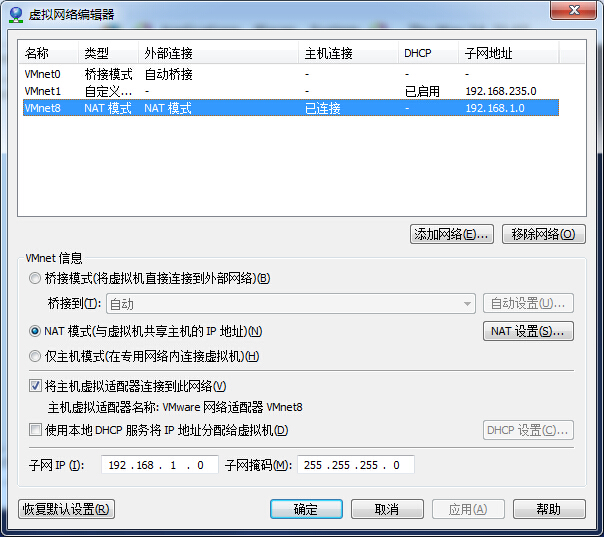Sort by 子网地址 column header

coord(509,53)
